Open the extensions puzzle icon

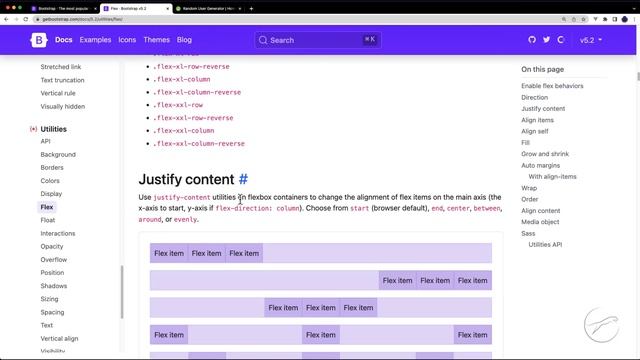[605, 19]
